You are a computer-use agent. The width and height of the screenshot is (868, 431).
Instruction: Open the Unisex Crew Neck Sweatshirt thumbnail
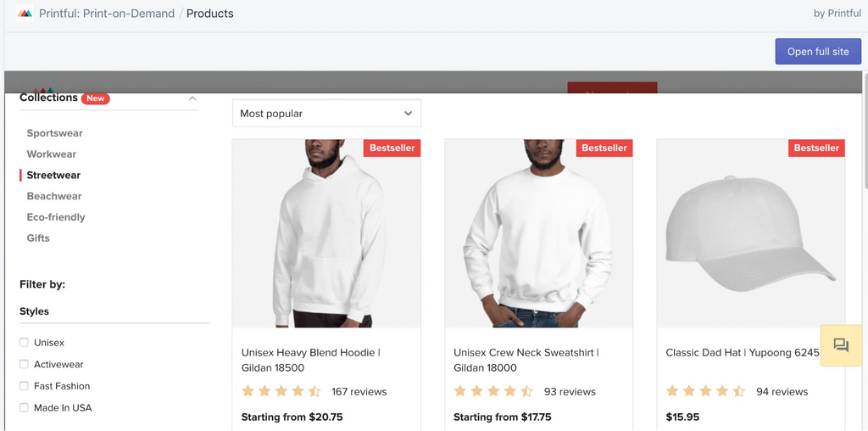538,233
